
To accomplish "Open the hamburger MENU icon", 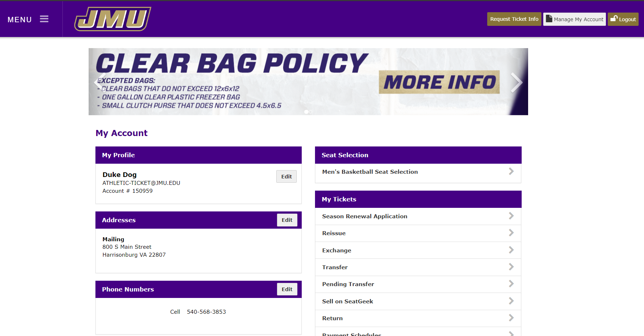I will pyautogui.click(x=44, y=19).
